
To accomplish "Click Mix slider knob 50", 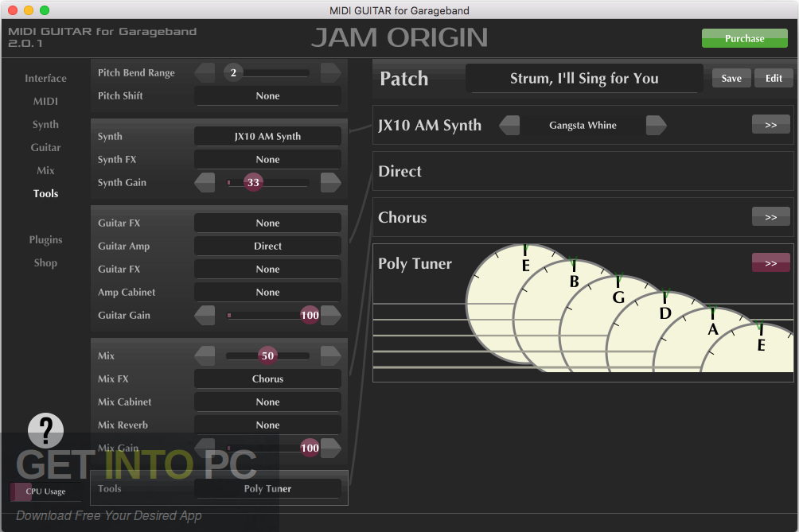I will pyautogui.click(x=267, y=355).
